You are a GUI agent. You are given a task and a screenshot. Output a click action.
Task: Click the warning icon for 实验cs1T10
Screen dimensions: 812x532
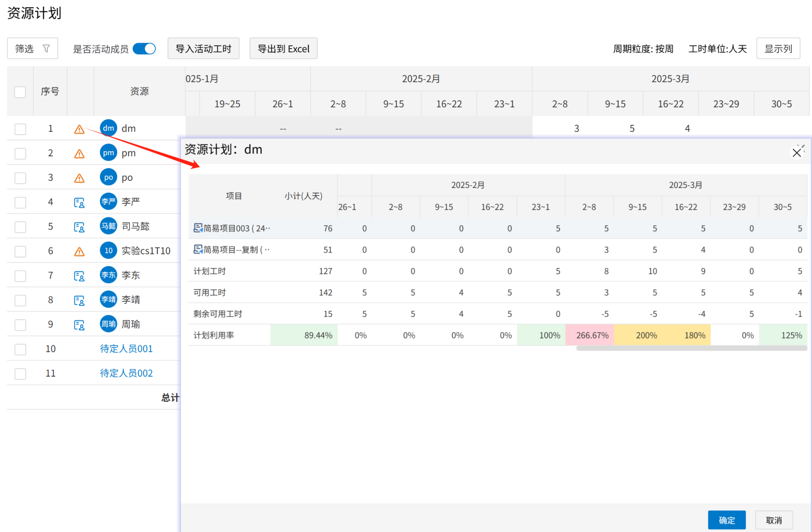coord(79,252)
